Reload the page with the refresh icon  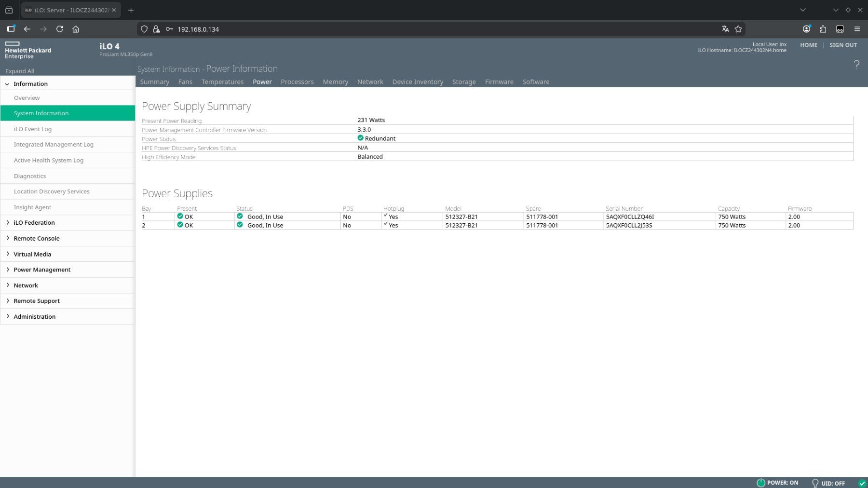(60, 29)
